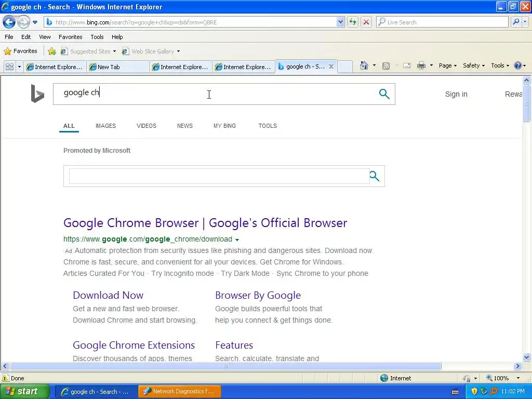
Task: Open a new blank tab button
Action: (x=345, y=67)
